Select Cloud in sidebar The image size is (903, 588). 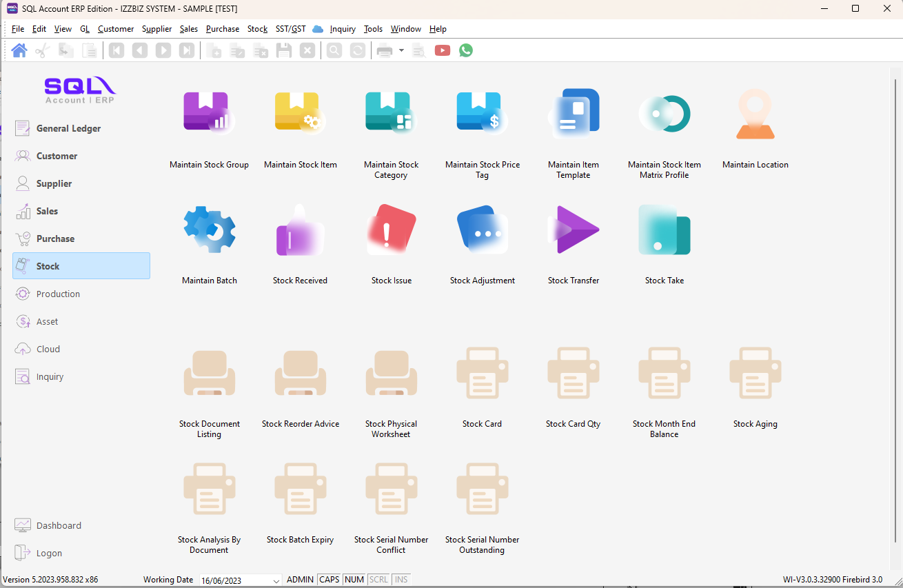[81, 349]
